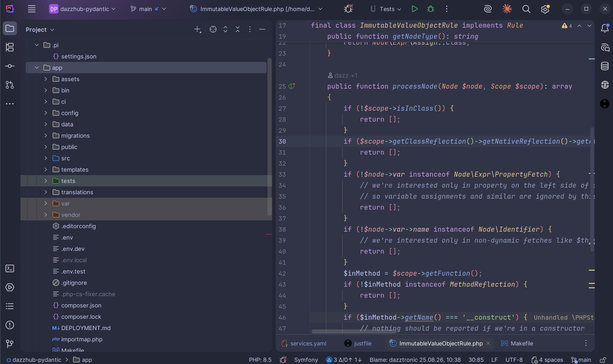
Task: Open the TODO list tool window
Action: point(10,306)
